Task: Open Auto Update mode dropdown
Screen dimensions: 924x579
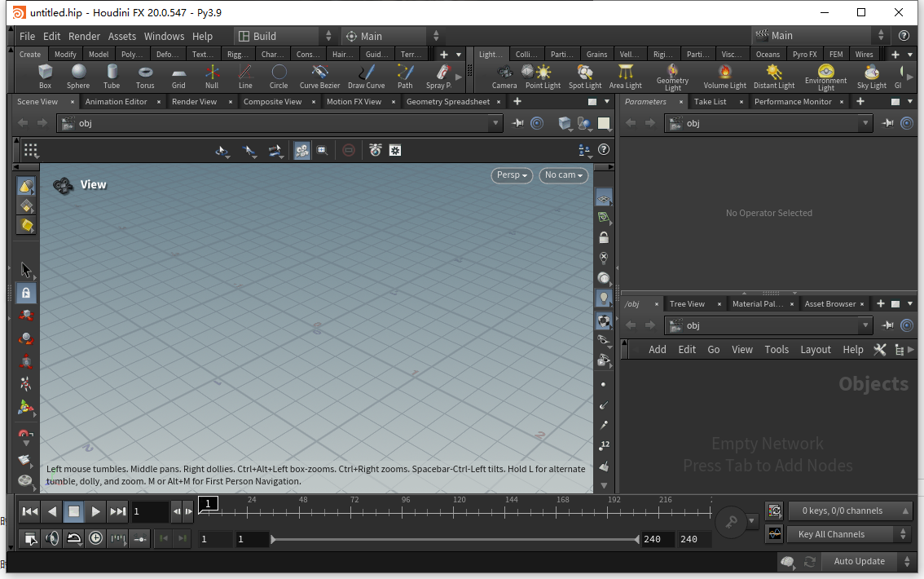Action: 869,561
